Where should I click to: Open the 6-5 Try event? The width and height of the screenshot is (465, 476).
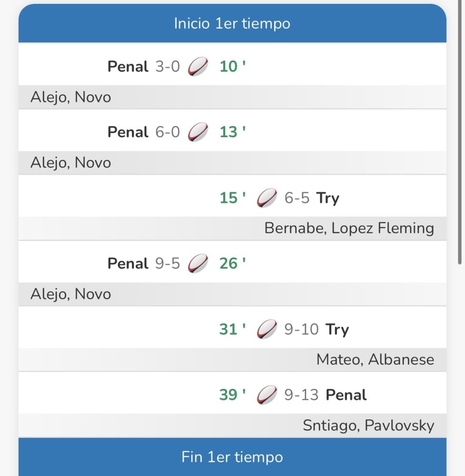point(312,198)
